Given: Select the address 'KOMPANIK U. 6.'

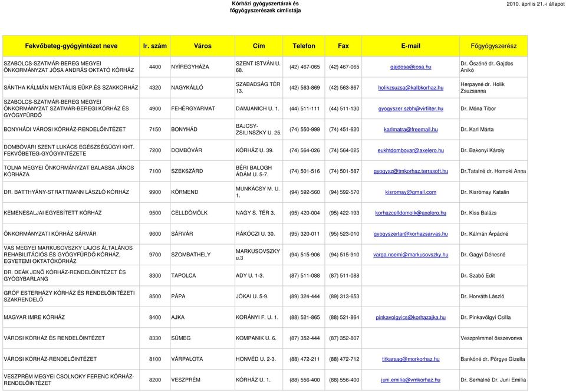Looking at the screenshot, I should 256,338.
